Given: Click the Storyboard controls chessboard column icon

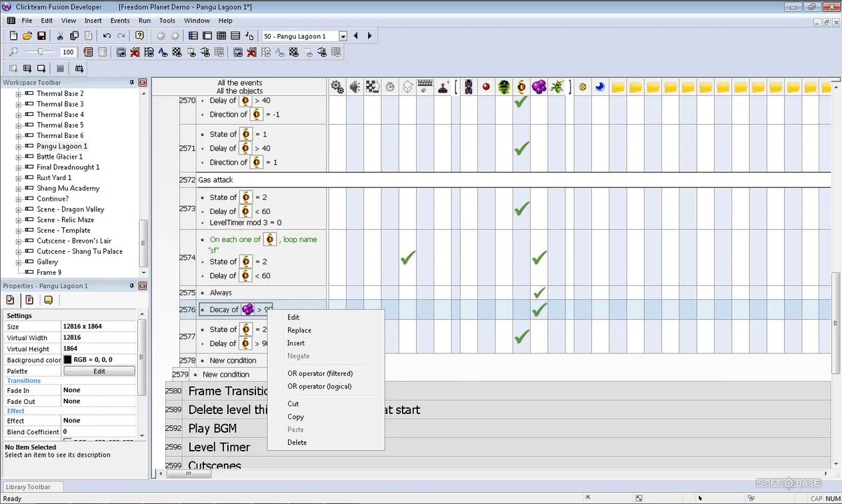Looking at the screenshot, I should coord(373,87).
